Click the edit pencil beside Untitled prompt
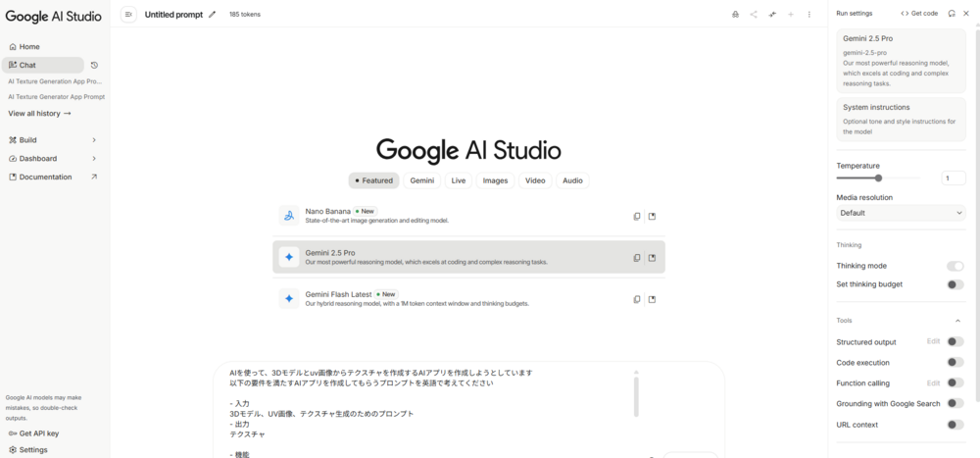980x458 pixels. (x=213, y=14)
